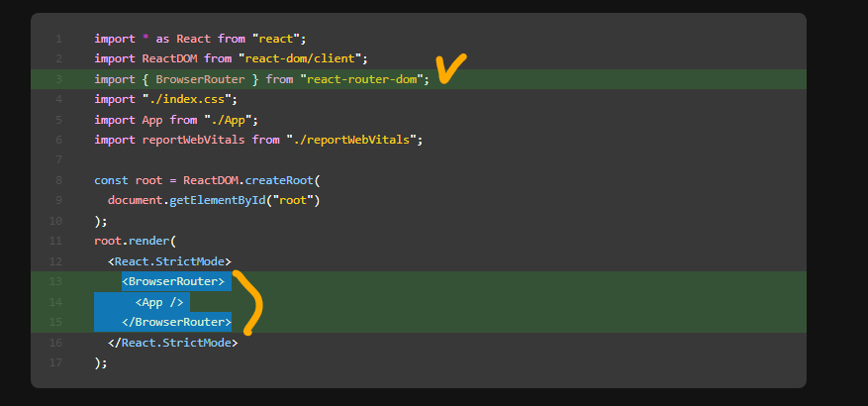Click root.render on line 11
The height and width of the screenshot is (406, 868).
point(132,241)
